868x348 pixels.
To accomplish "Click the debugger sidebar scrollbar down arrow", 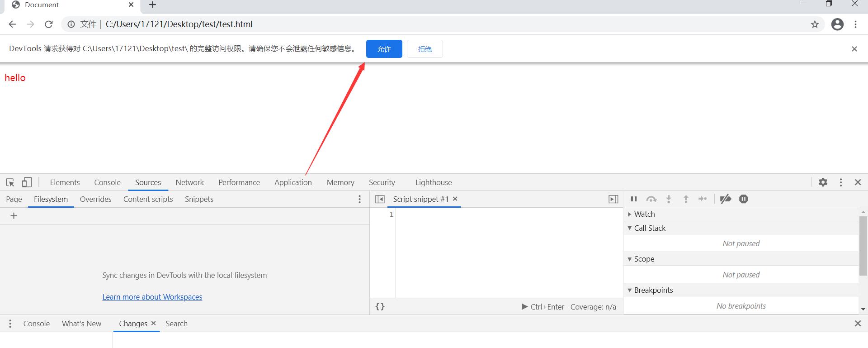I will click(x=863, y=309).
